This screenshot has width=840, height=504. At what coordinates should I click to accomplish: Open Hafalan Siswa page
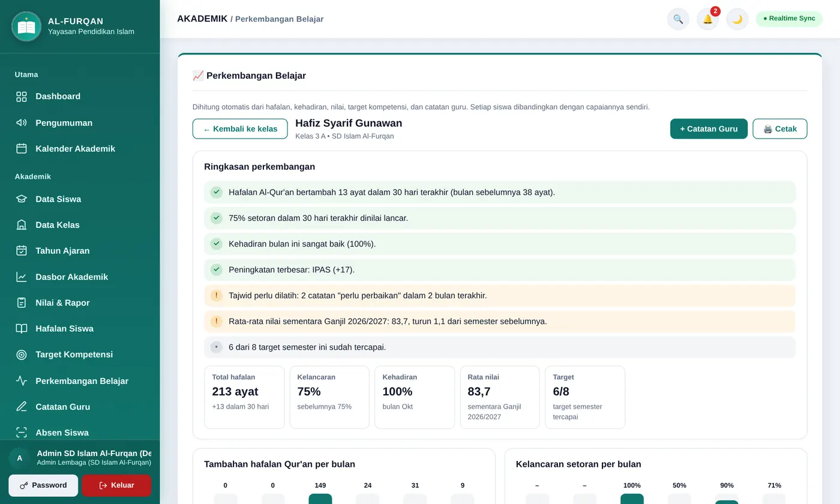80,328
